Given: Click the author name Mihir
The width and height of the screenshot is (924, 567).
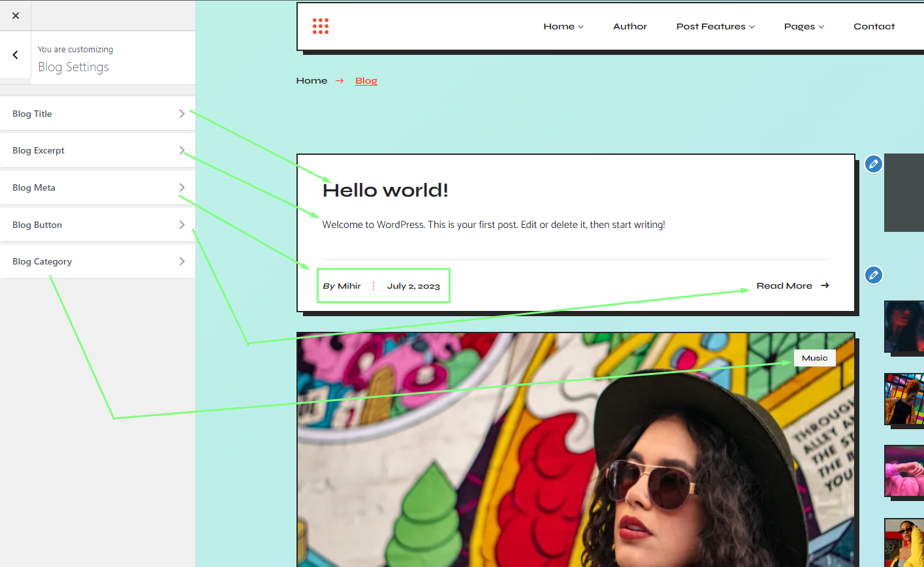Looking at the screenshot, I should coord(349,286).
